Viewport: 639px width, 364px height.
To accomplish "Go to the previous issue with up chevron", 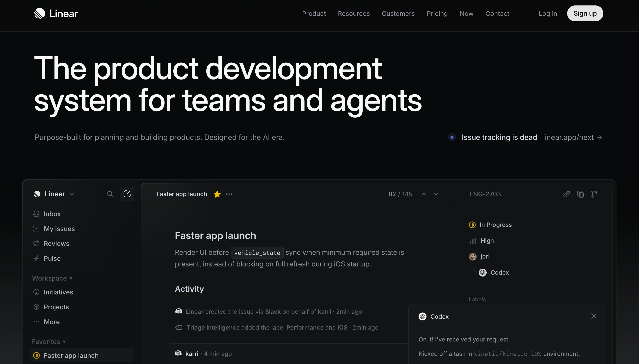I will pos(424,194).
